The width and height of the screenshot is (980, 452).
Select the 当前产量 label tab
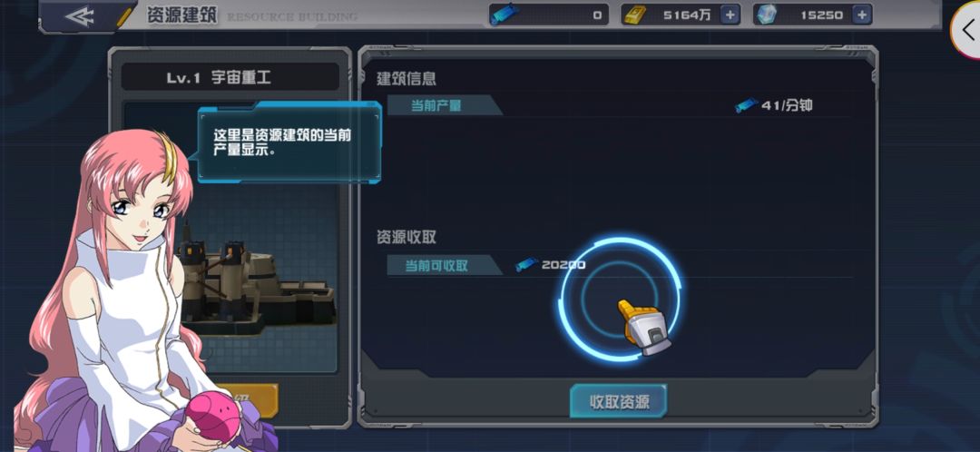(x=445, y=105)
